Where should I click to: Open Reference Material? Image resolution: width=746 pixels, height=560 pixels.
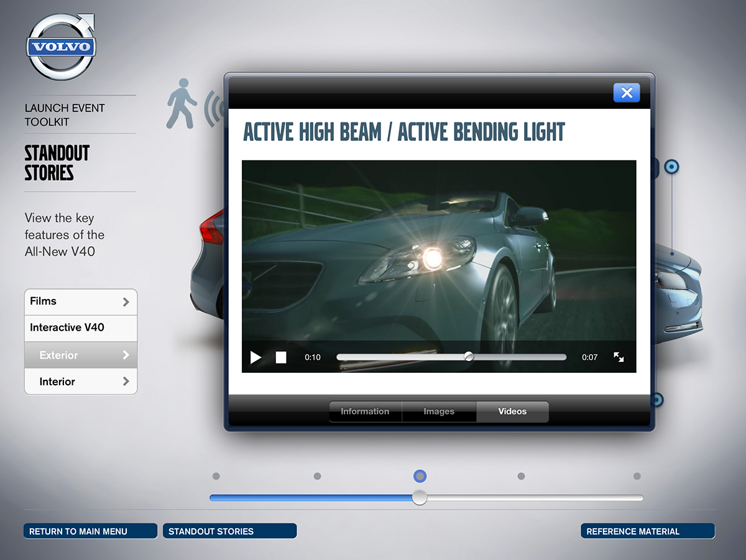tap(648, 531)
